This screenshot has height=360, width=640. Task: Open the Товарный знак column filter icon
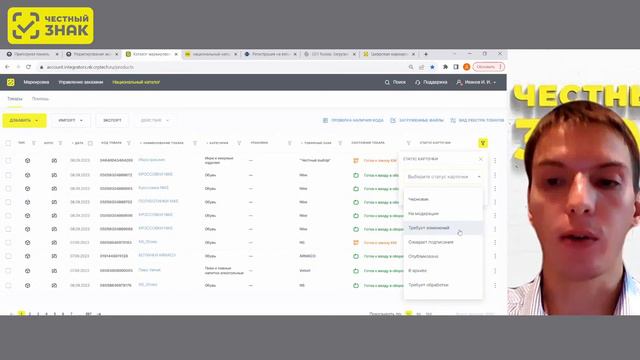[340, 143]
